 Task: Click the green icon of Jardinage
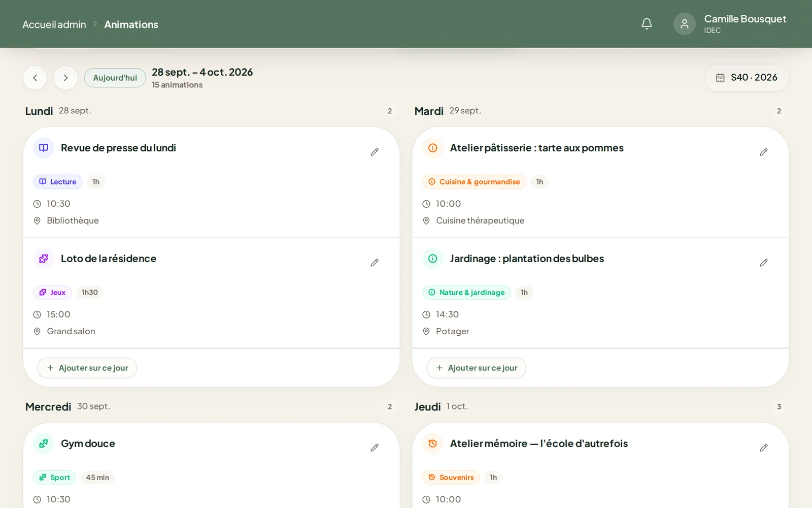pos(433,259)
